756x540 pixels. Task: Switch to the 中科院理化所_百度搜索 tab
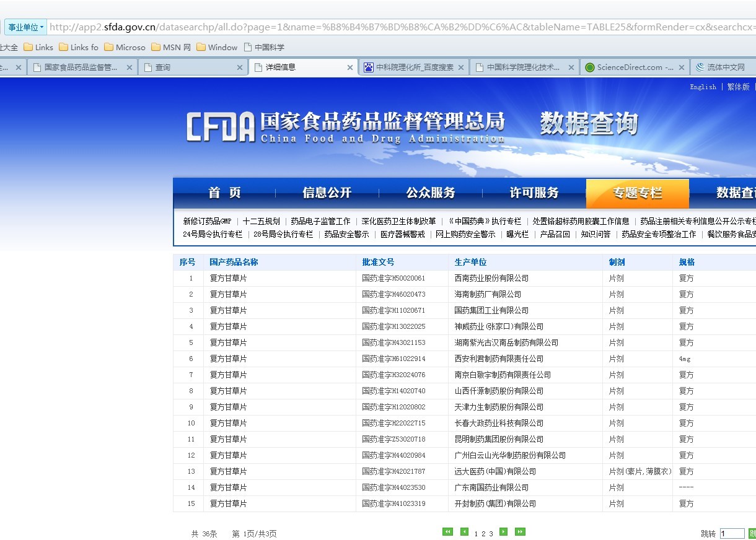pos(414,67)
